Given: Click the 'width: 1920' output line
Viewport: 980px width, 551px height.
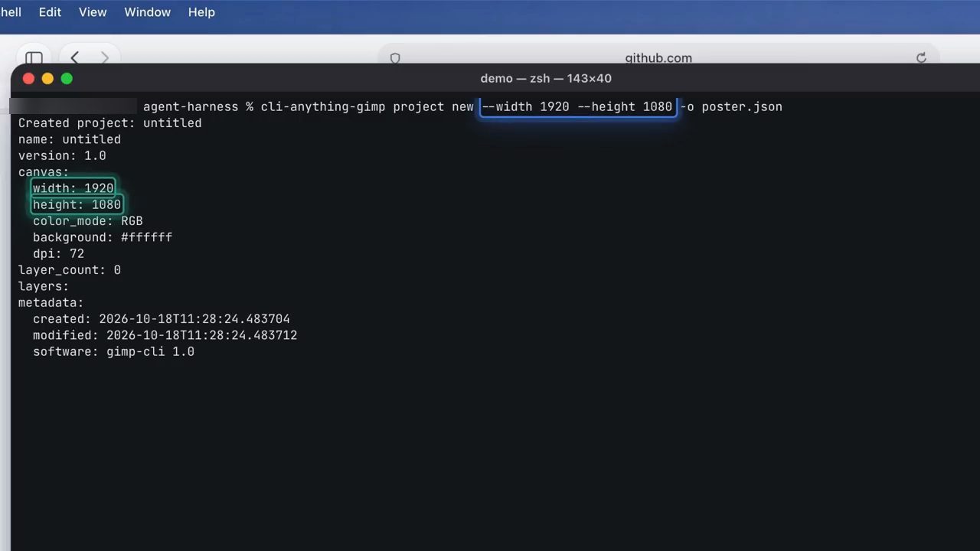Looking at the screenshot, I should pyautogui.click(x=73, y=188).
